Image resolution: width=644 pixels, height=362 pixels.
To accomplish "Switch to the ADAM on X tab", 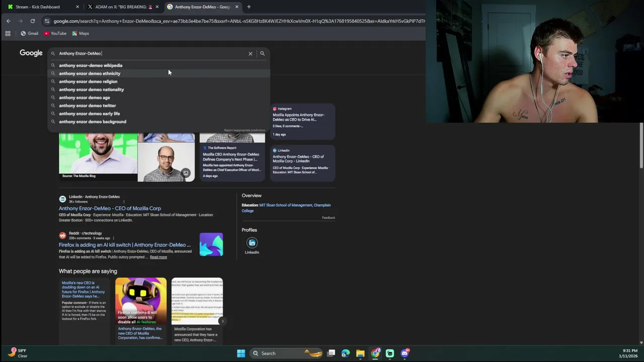I will 123,7.
